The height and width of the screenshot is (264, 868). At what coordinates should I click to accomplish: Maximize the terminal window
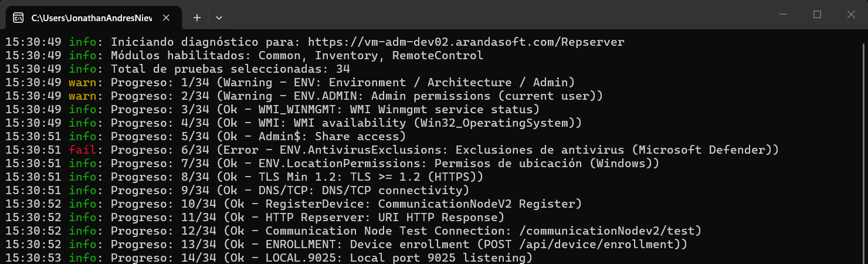click(817, 15)
